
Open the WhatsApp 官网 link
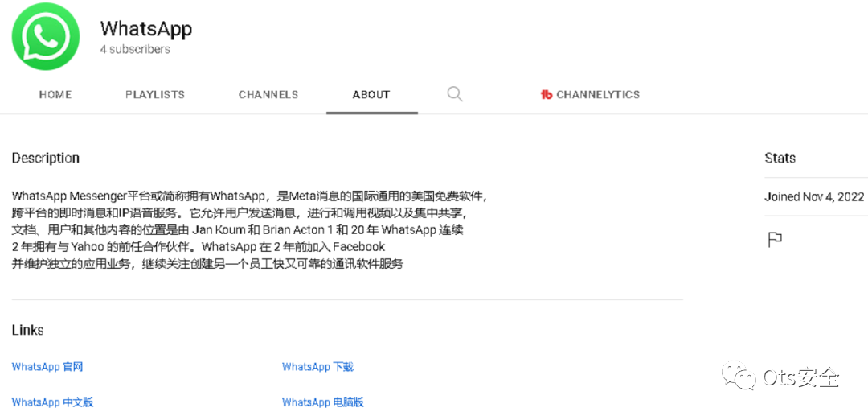pos(47,367)
